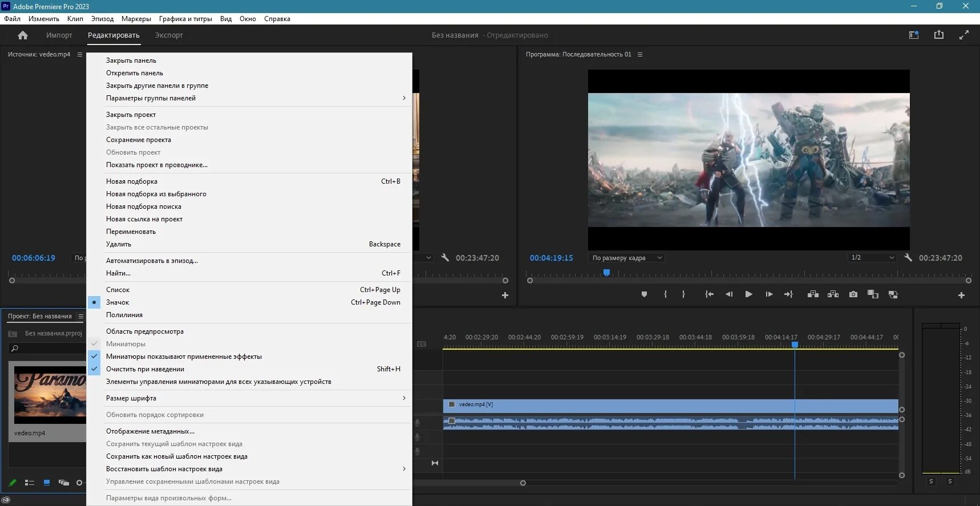Click the Program monitor playhead on scrubber
This screenshot has height=506, width=980.
pos(606,273)
